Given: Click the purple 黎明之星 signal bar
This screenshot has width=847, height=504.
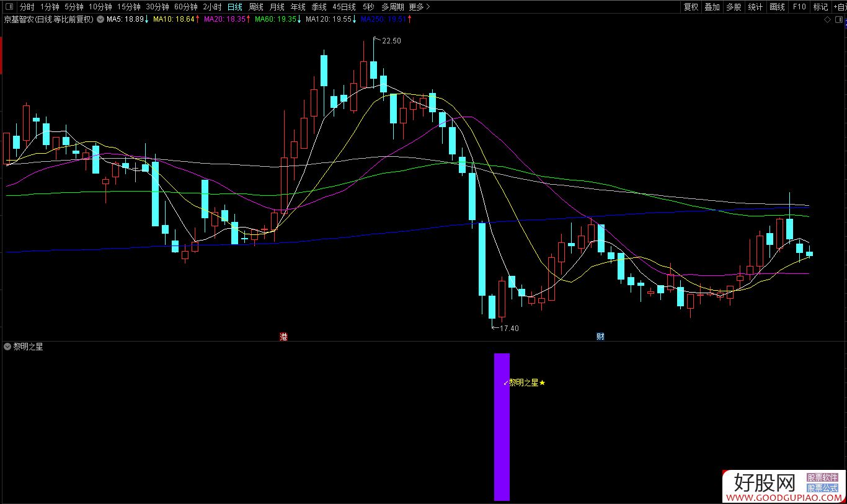Looking at the screenshot, I should pyautogui.click(x=502, y=427).
